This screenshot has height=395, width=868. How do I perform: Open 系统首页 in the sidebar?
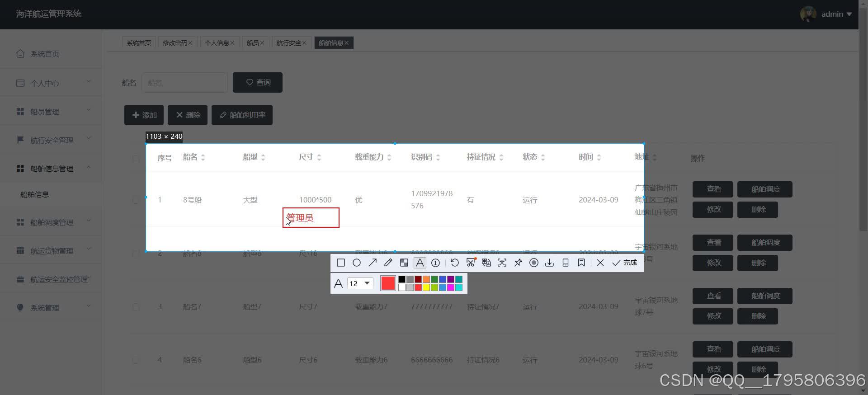(x=45, y=54)
